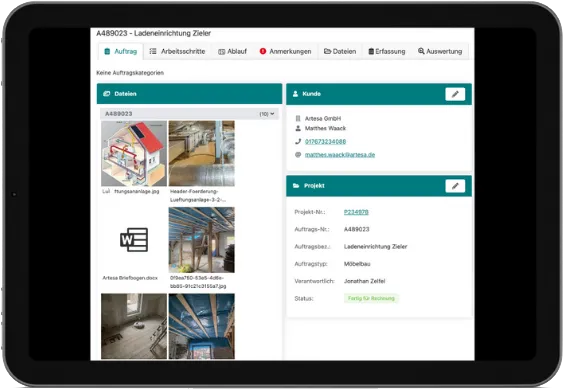Image resolution: width=563 pixels, height=390 pixels.
Task: Click the Dateien panel header stack icon
Action: tap(106, 94)
